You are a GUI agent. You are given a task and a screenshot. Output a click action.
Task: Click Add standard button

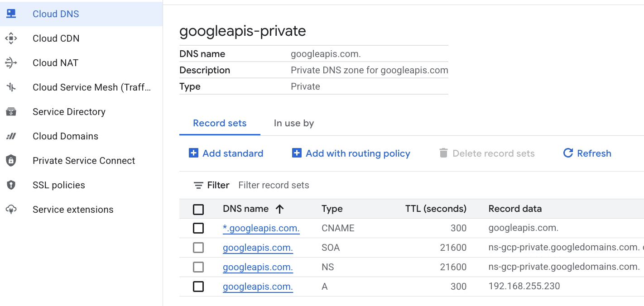coord(226,153)
